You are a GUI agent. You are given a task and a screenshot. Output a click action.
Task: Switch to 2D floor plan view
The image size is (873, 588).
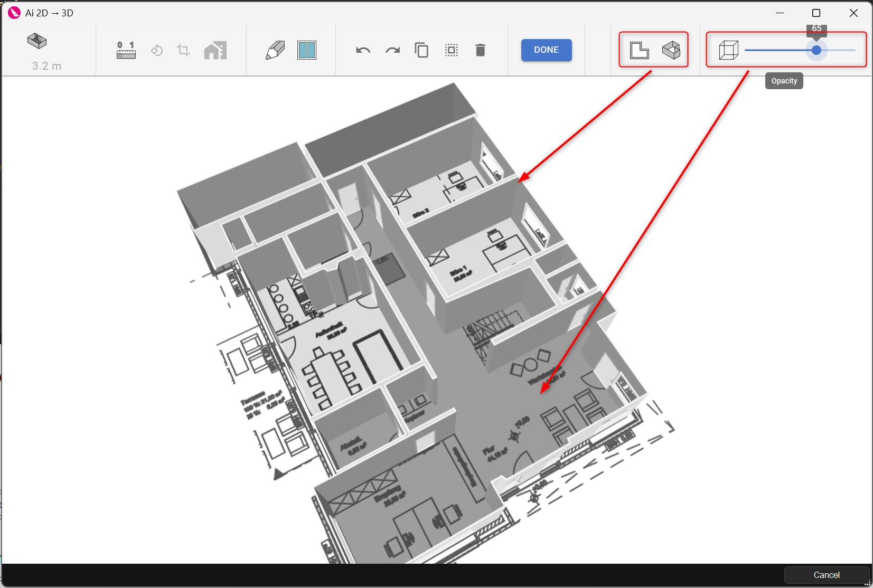click(640, 50)
